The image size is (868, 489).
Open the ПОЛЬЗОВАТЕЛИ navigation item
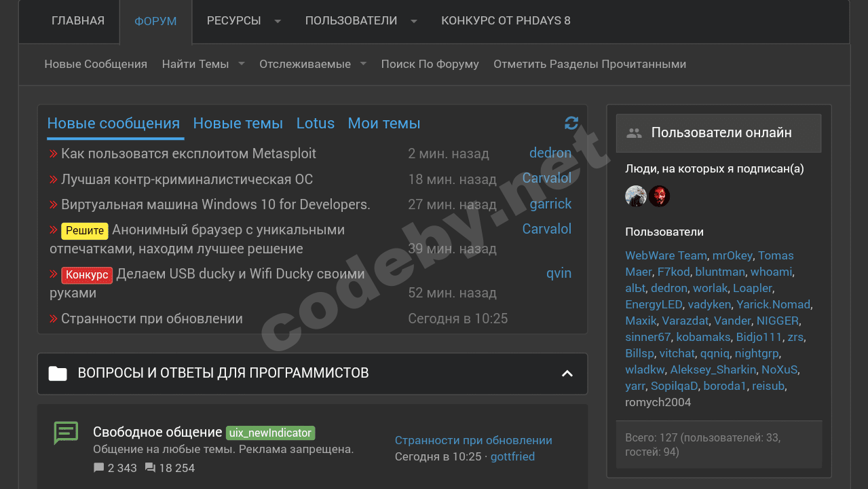pos(351,20)
